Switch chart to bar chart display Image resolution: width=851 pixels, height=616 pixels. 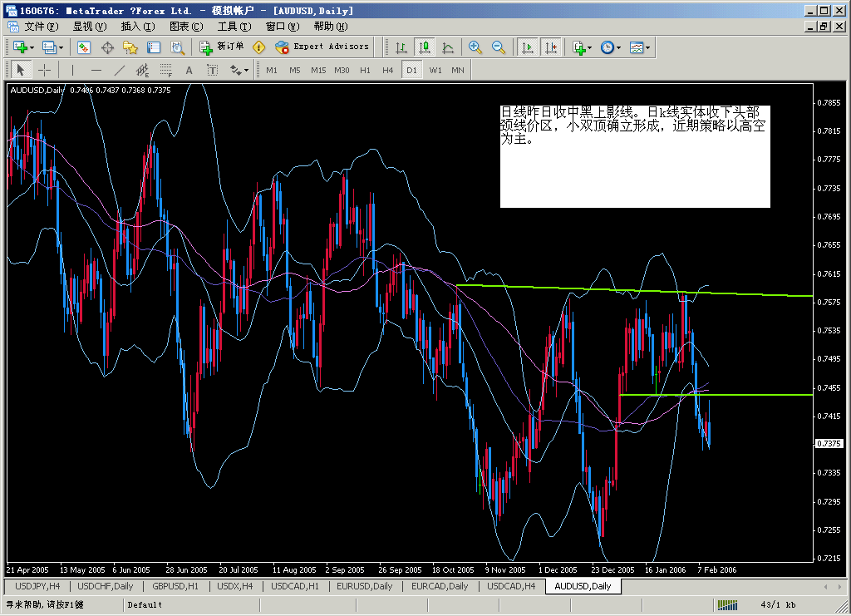401,47
